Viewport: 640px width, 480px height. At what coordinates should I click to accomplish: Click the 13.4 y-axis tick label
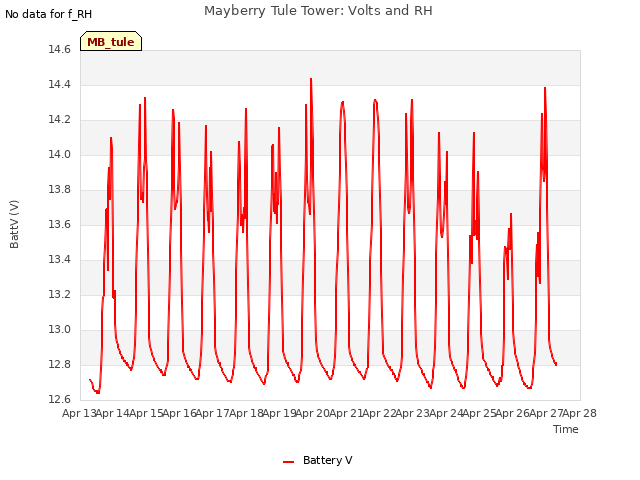click(x=59, y=260)
